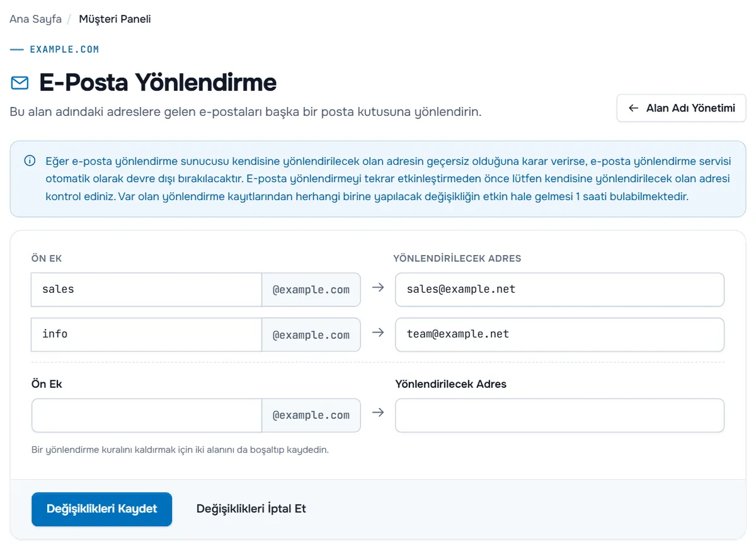Open the Müşteri Paneli breadcrumb

coord(115,19)
